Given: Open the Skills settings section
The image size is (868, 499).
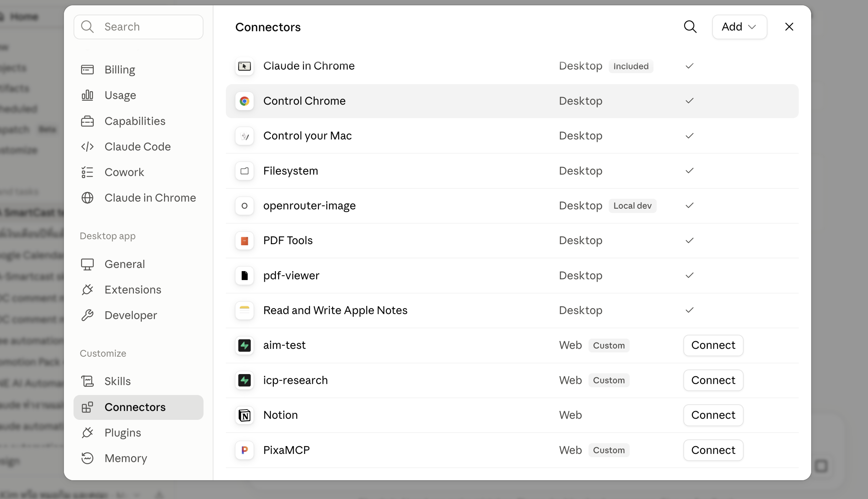Looking at the screenshot, I should pos(139,381).
